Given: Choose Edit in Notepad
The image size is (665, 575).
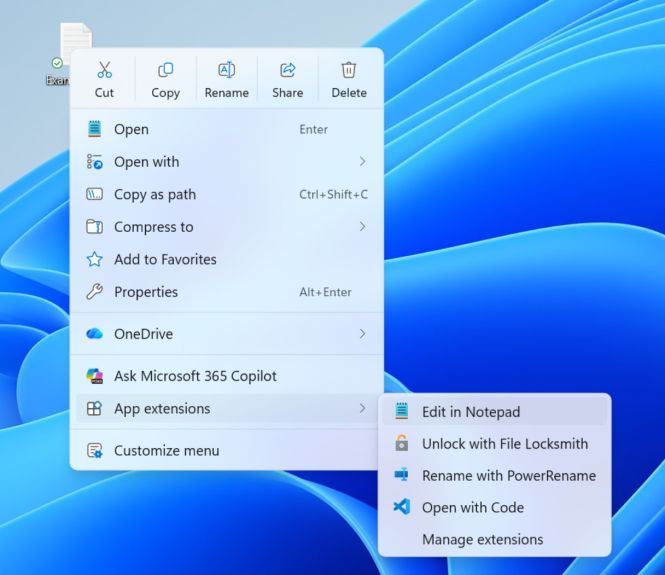Looking at the screenshot, I should pos(495,411).
